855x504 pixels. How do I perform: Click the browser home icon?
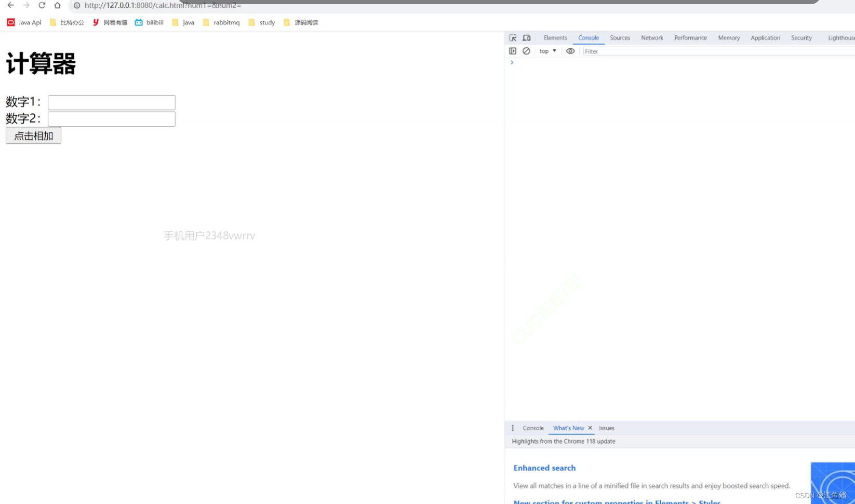coord(57,6)
